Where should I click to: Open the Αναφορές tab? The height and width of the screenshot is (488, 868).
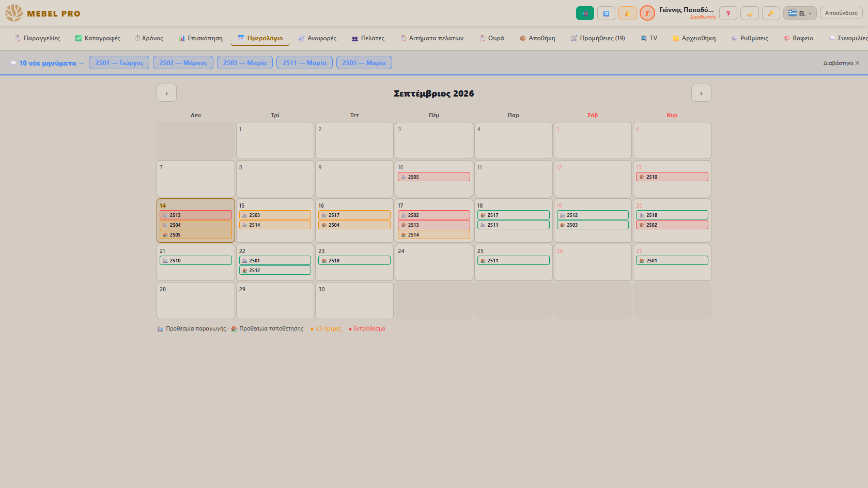tap(317, 38)
